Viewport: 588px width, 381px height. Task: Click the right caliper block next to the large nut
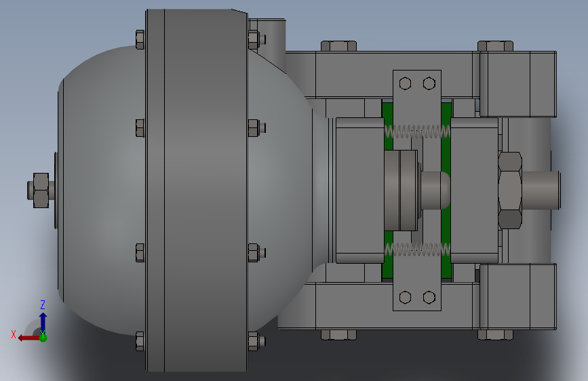[474, 190]
